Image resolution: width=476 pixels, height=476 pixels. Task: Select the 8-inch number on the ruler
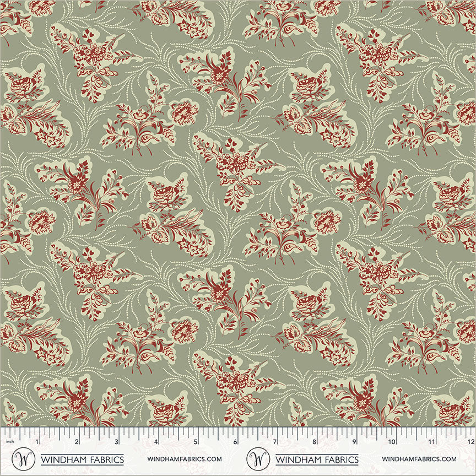pyautogui.click(x=314, y=442)
